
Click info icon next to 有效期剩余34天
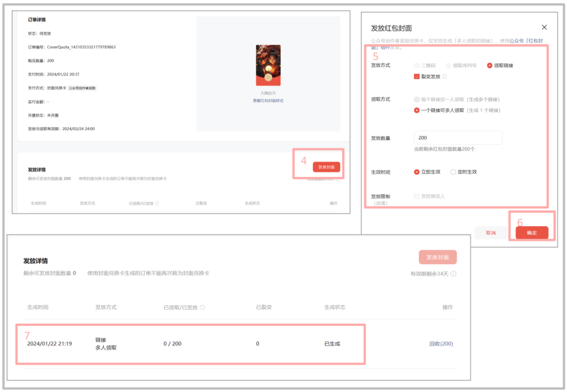454,274
